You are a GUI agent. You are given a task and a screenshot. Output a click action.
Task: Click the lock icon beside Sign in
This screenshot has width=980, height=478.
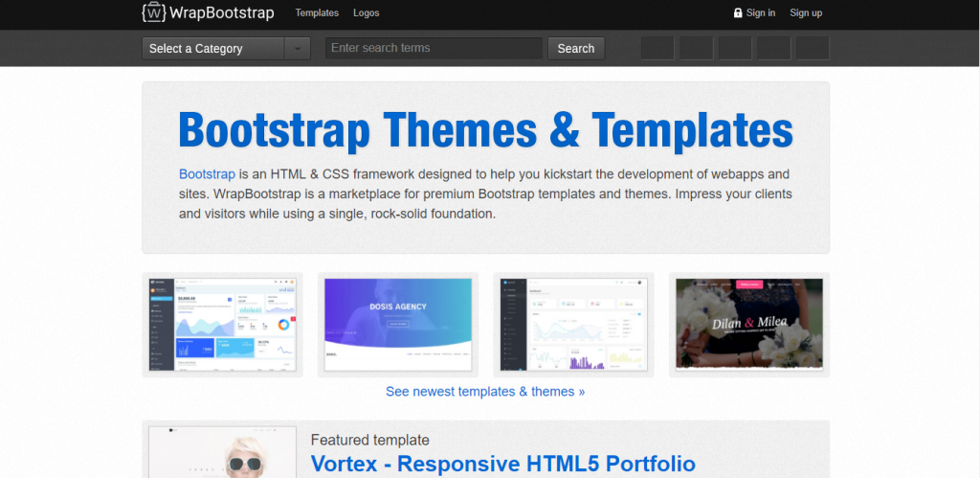(x=738, y=13)
